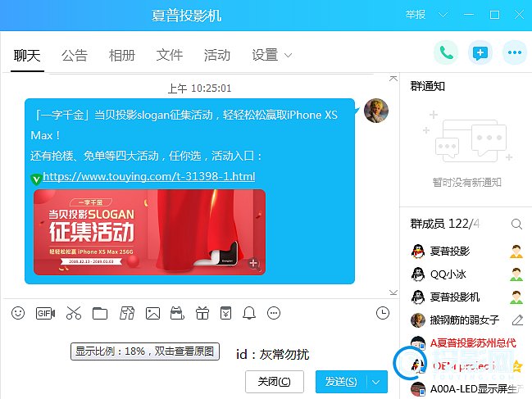
Task: Send a gift with the gift box icon
Action: coord(202,313)
